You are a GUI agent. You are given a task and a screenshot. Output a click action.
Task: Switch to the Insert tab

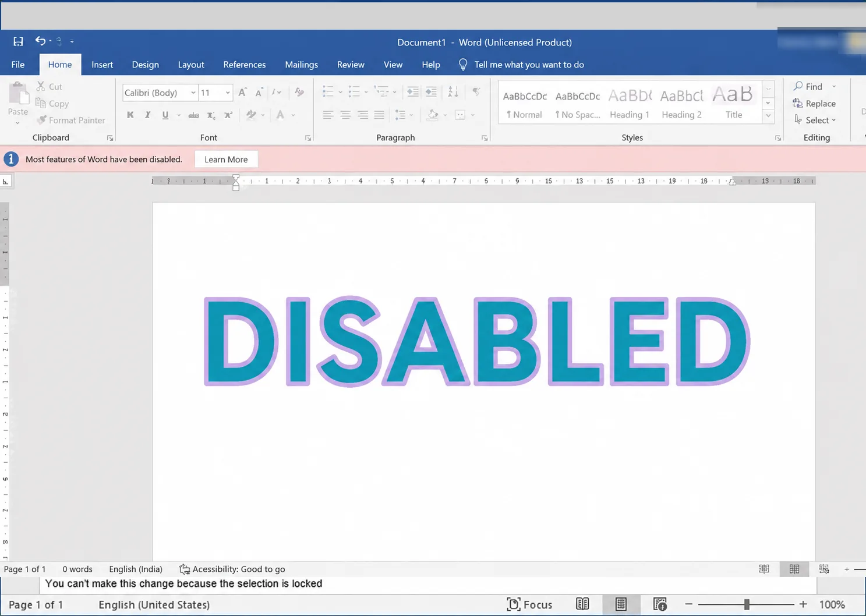102,65
